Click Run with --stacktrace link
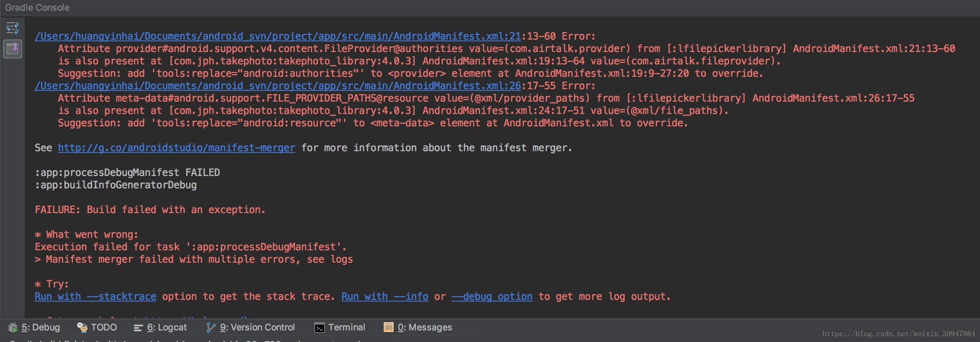 pyautogui.click(x=96, y=297)
